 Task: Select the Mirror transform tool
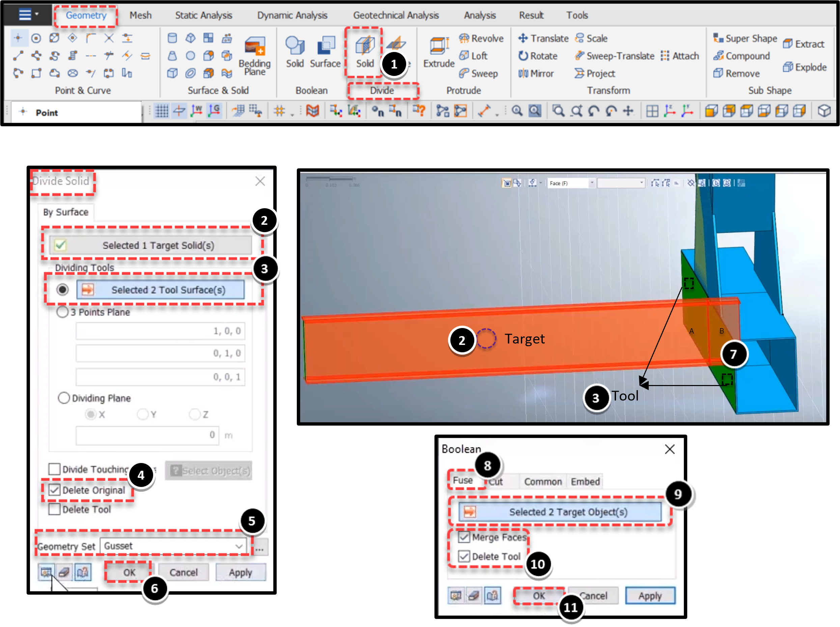[536, 73]
